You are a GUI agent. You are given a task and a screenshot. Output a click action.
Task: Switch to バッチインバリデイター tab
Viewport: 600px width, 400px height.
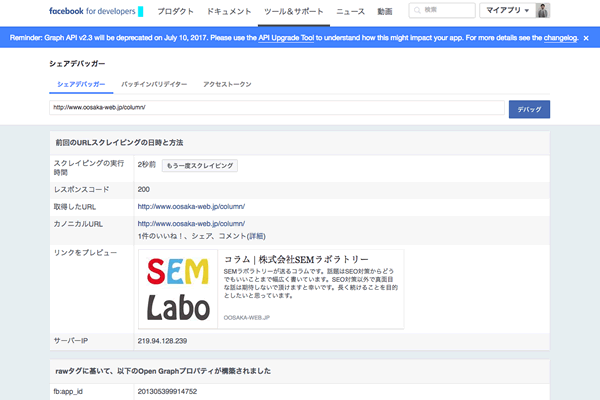[154, 84]
